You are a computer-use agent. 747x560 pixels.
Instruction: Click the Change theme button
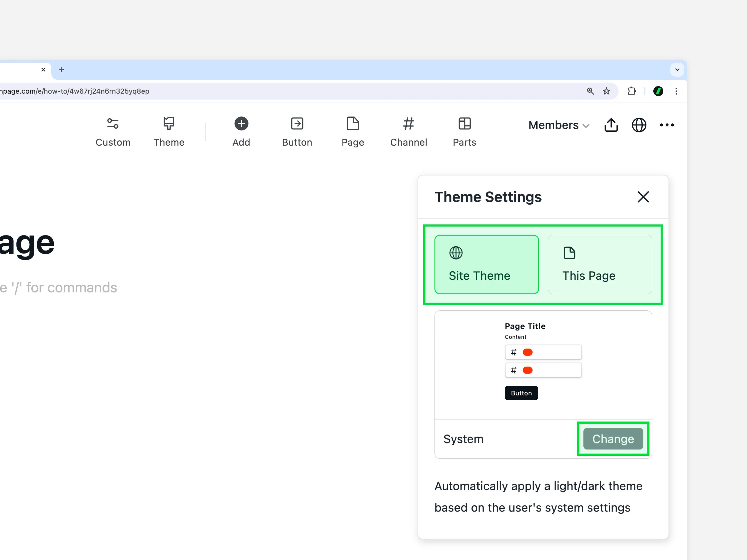coord(613,439)
